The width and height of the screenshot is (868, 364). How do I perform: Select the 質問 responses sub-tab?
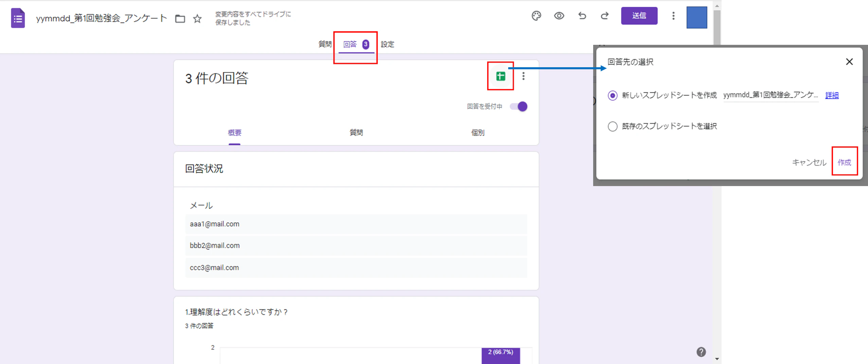coord(356,132)
